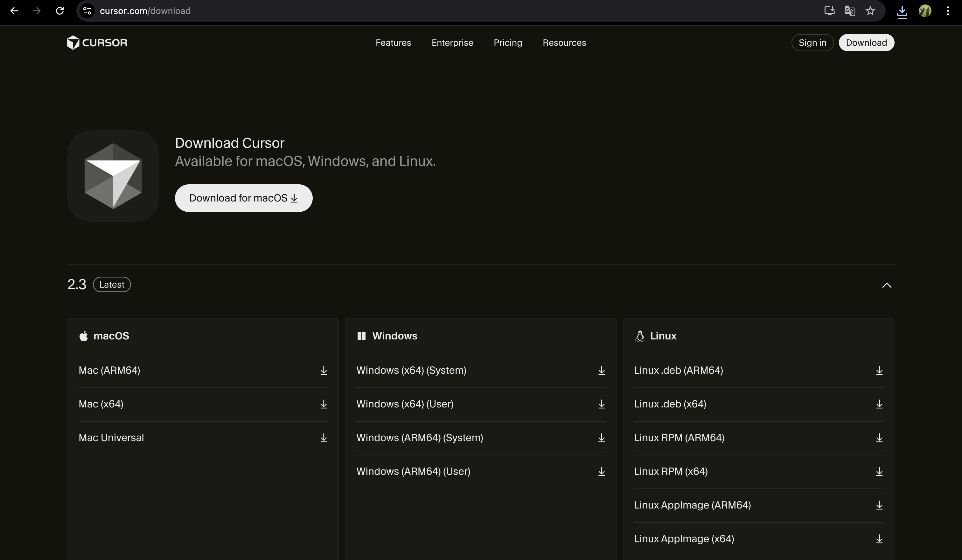Click the Google Translate icon in the address bar
The width and height of the screenshot is (962, 560).
click(849, 11)
